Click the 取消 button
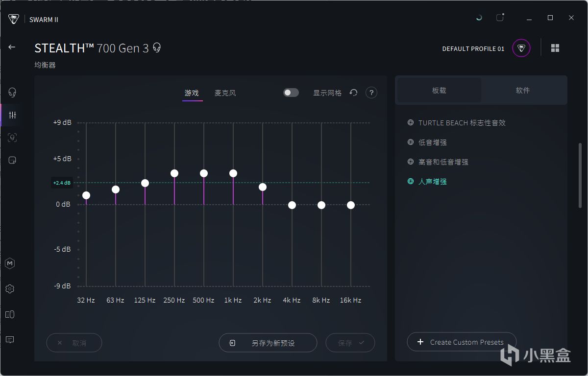This screenshot has height=376, width=588. tap(74, 343)
